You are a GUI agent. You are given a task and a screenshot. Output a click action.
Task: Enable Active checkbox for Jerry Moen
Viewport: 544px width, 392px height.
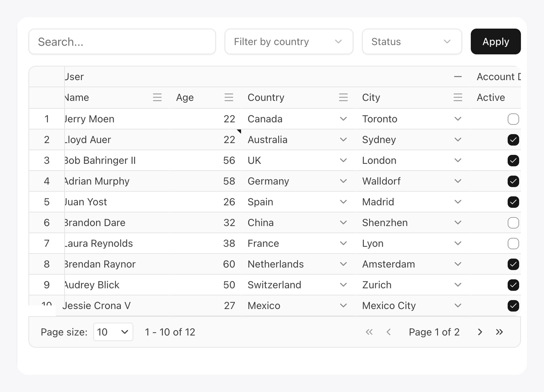click(x=513, y=119)
